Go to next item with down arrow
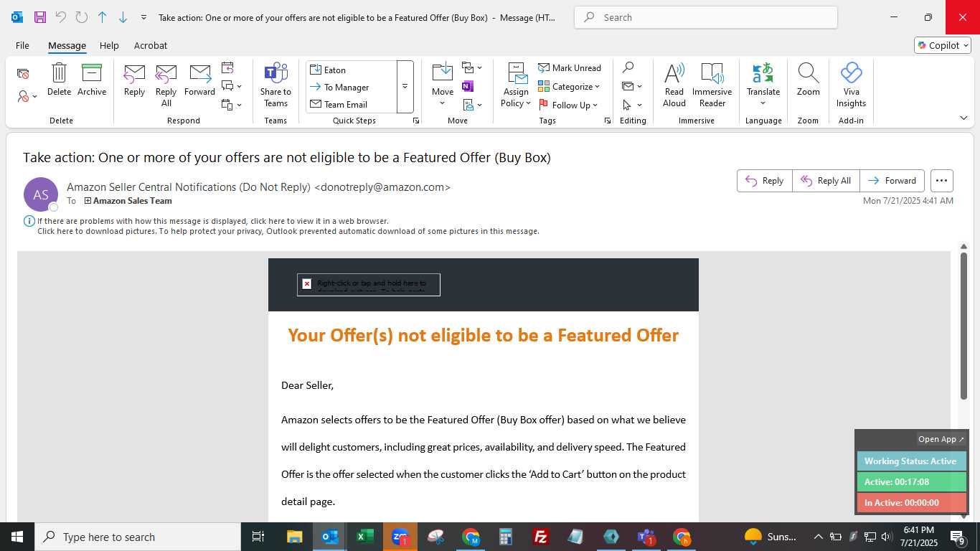Screen dimensions: 980x551 point(123,17)
